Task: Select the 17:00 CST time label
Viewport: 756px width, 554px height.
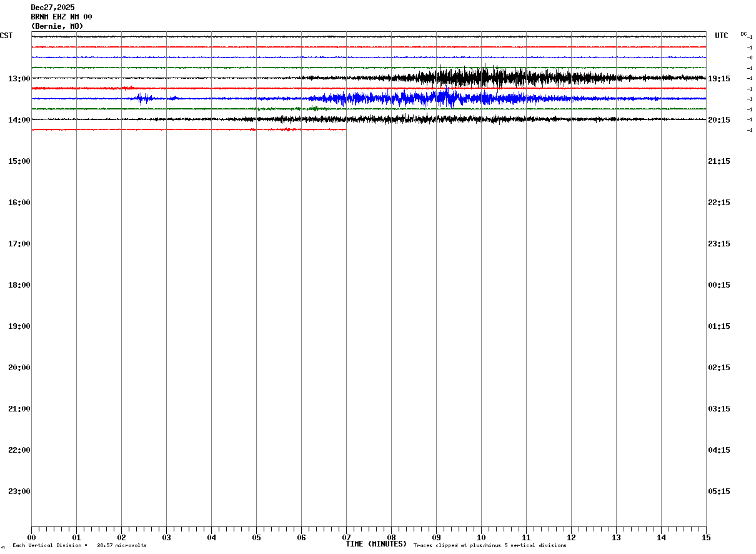Action: [x=19, y=243]
